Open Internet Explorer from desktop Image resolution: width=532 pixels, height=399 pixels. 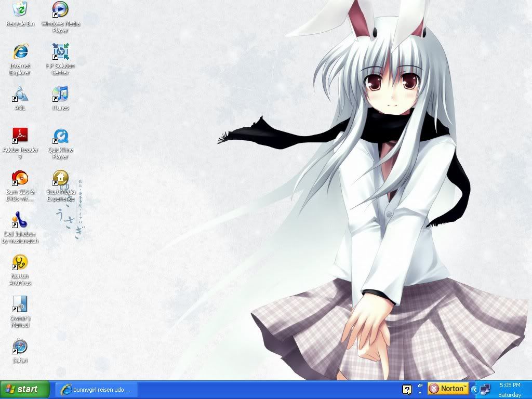tap(20, 52)
